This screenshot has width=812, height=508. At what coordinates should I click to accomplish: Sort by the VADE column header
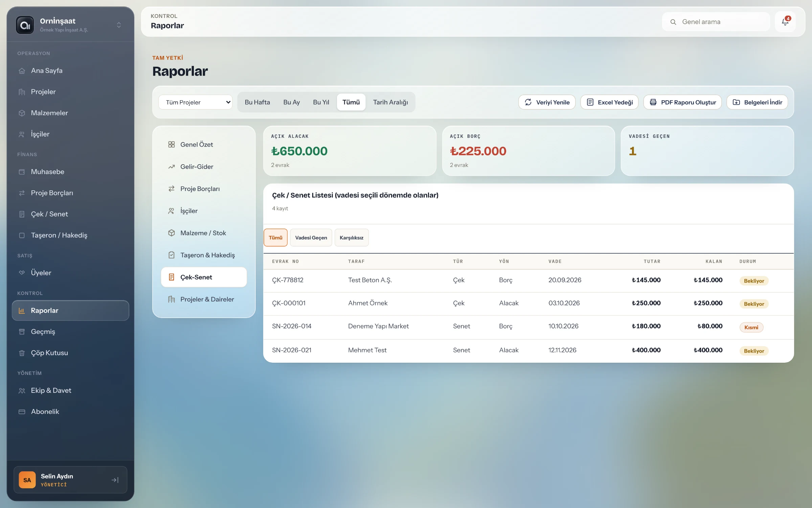[x=555, y=261]
